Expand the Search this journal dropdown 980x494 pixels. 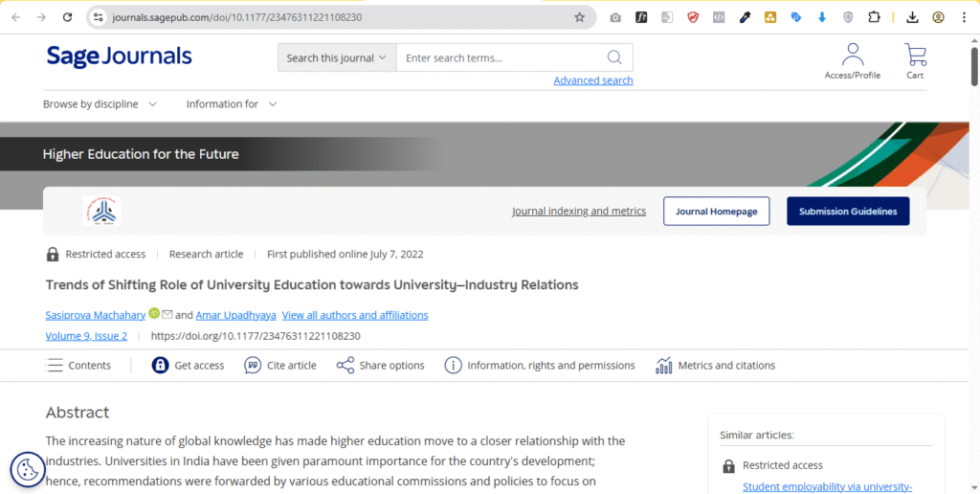pos(337,57)
